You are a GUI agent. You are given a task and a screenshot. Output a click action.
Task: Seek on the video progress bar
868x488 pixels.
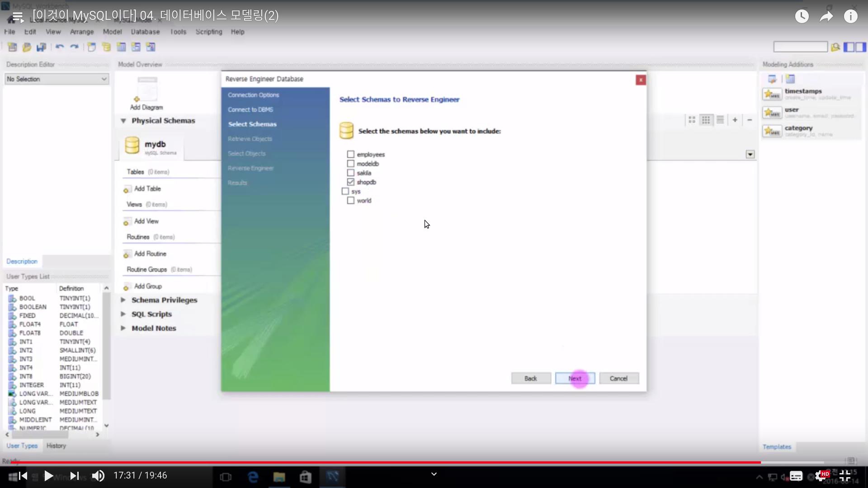click(x=434, y=462)
